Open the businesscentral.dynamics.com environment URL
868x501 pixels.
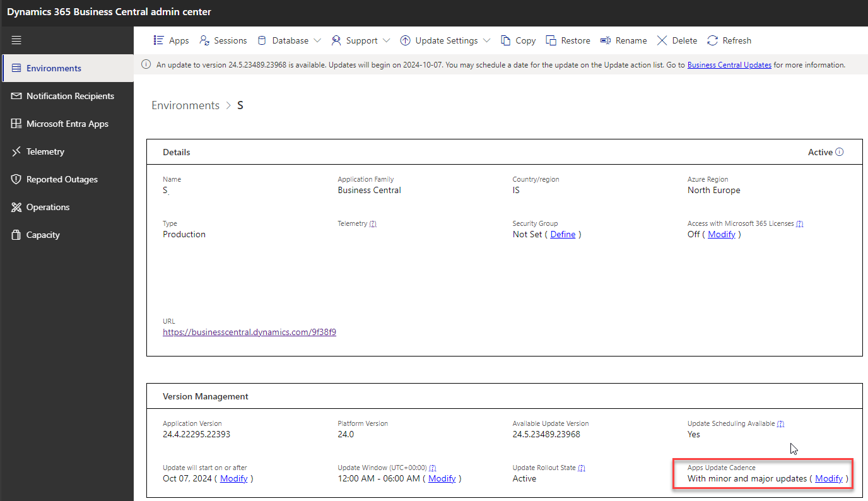point(249,332)
